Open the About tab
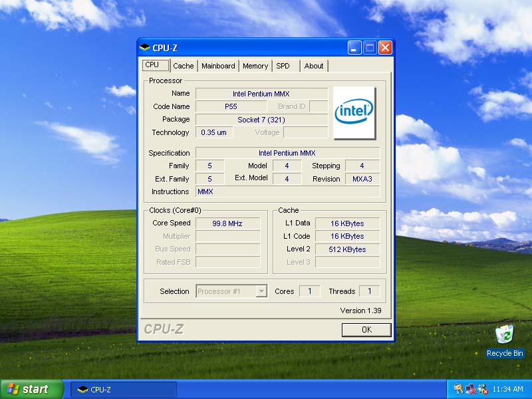The width and height of the screenshot is (532, 399). (313, 66)
